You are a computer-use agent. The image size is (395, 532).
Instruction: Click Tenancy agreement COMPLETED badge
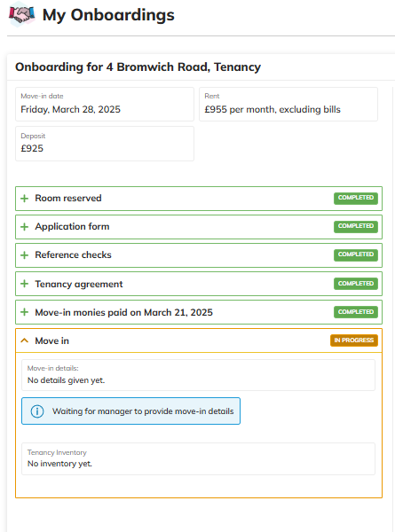356,284
